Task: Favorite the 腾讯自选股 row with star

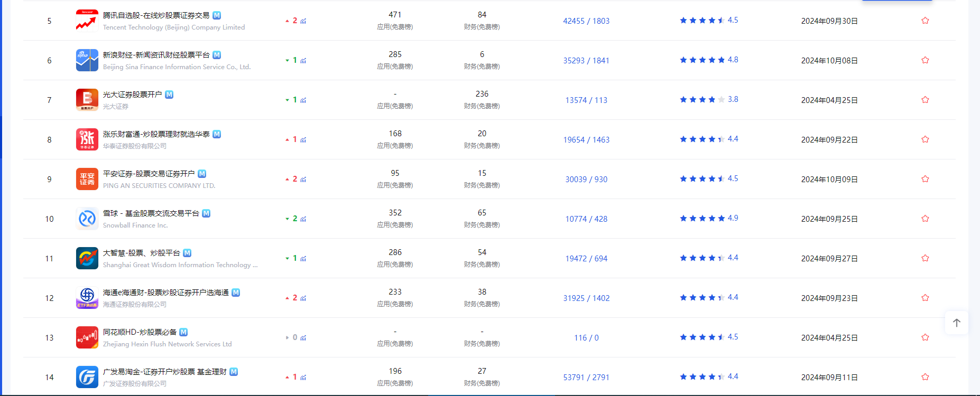Action: tap(925, 21)
